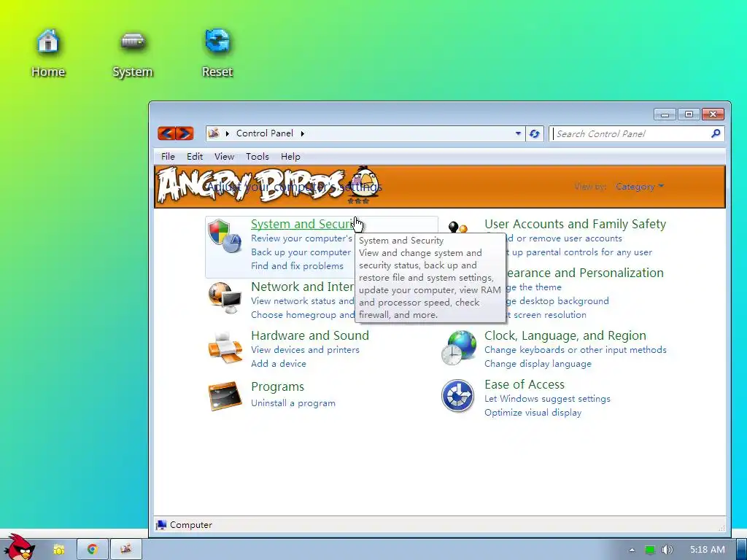Expand the View by Category dropdown
The image size is (747, 560).
[639, 187]
